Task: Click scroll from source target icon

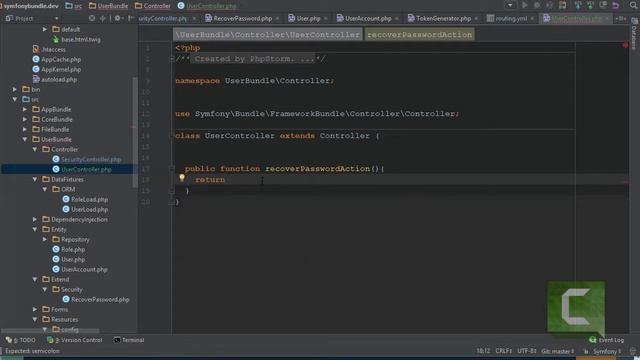Action: [92, 18]
